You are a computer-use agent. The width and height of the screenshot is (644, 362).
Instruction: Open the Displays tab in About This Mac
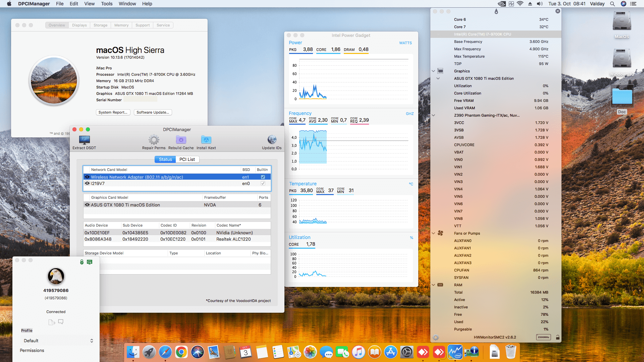(x=79, y=25)
